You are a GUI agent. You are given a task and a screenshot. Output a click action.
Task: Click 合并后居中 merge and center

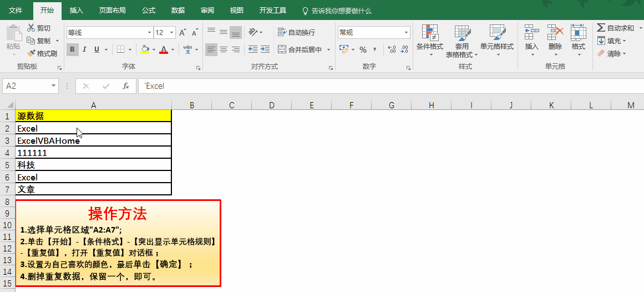300,50
